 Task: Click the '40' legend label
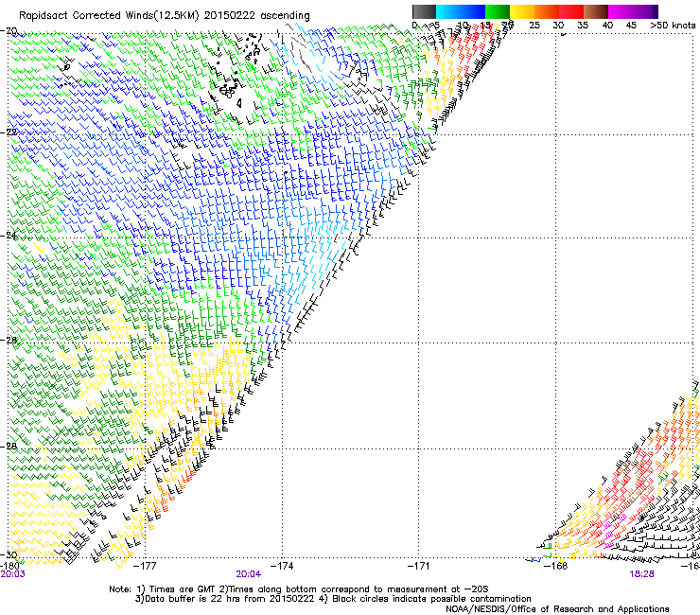pos(607,26)
